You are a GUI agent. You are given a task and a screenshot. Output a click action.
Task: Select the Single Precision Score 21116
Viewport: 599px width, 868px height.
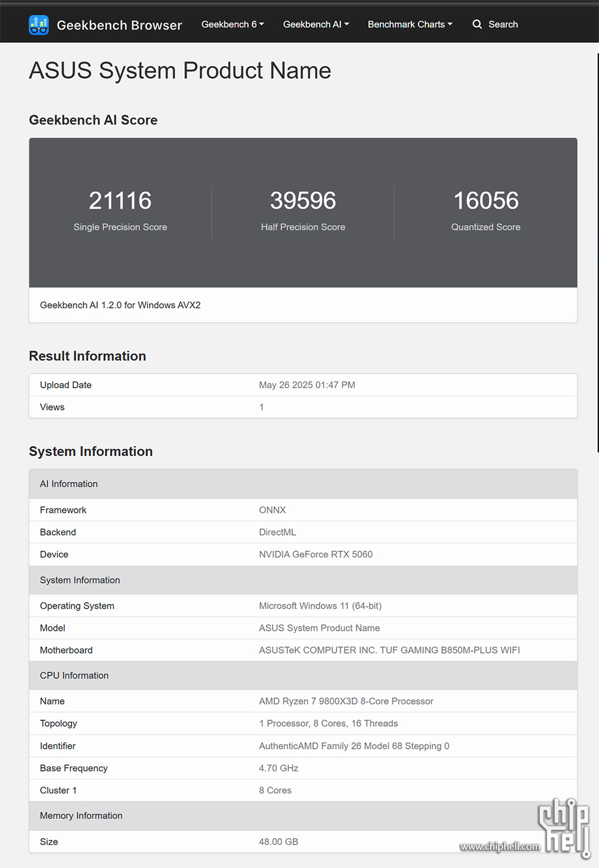click(x=120, y=200)
